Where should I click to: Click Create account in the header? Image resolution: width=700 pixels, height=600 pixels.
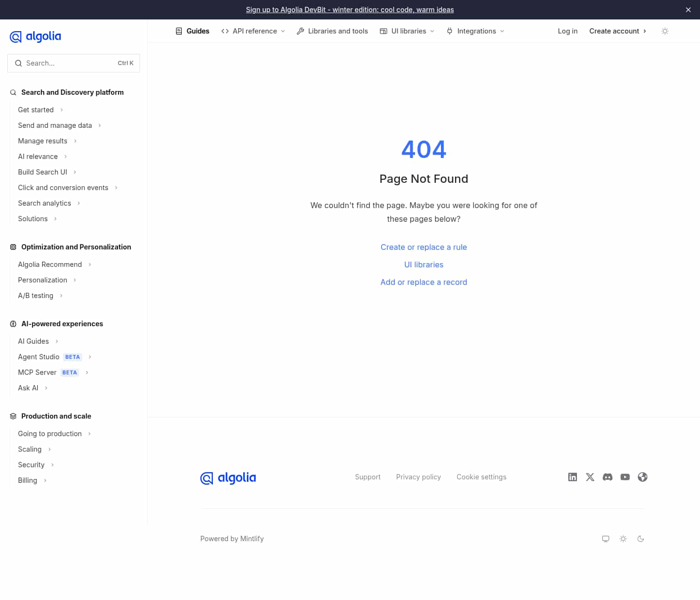coord(614,31)
